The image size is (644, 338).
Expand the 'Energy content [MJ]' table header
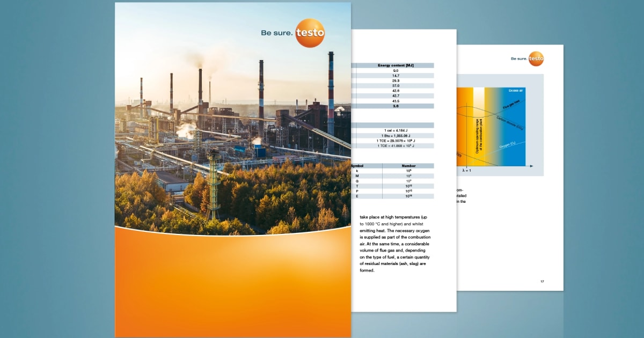point(394,65)
